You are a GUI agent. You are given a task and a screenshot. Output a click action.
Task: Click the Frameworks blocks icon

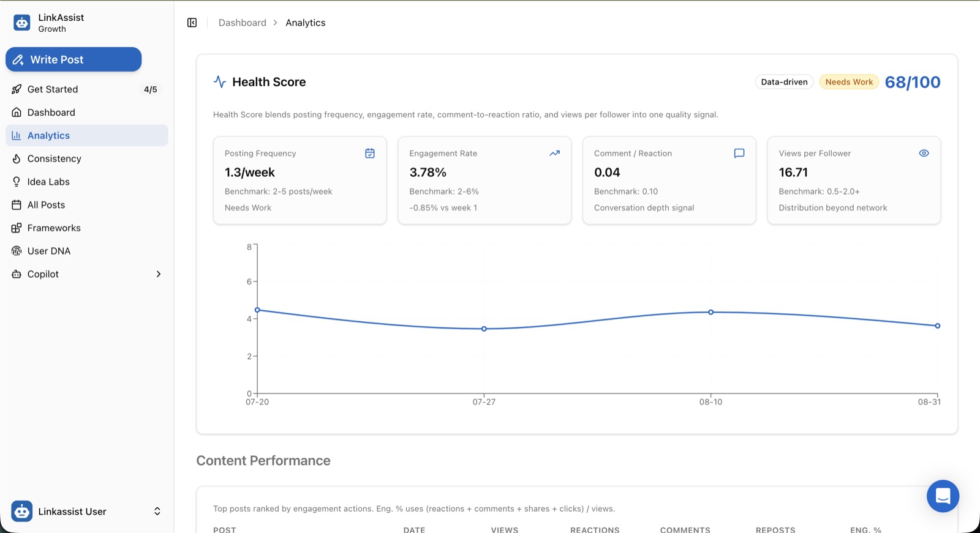click(x=17, y=228)
